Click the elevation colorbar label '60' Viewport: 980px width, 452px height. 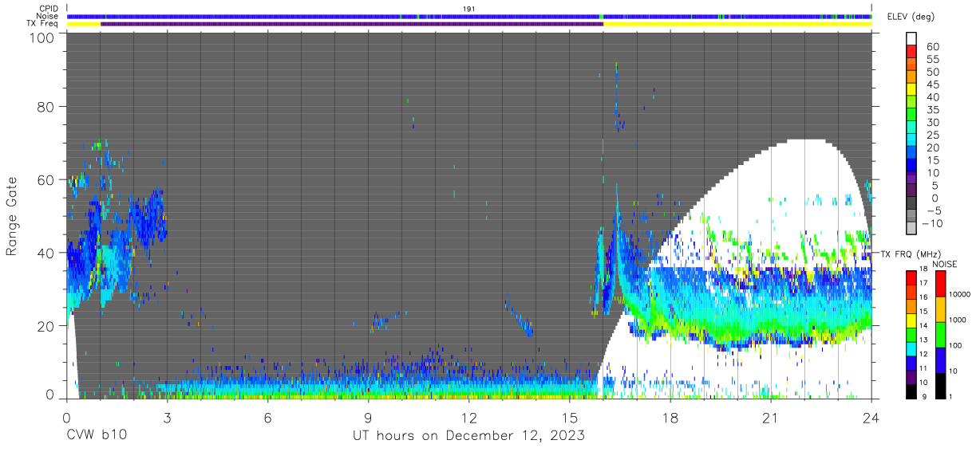pyautogui.click(x=933, y=47)
